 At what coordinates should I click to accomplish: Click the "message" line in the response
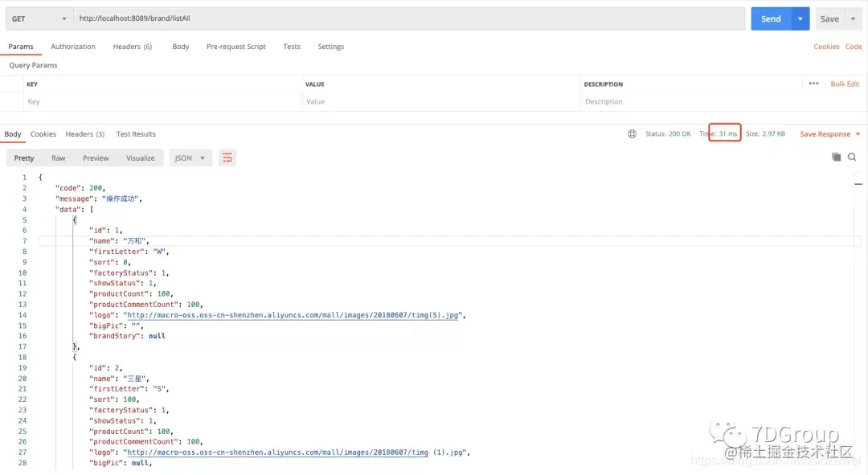(x=99, y=199)
